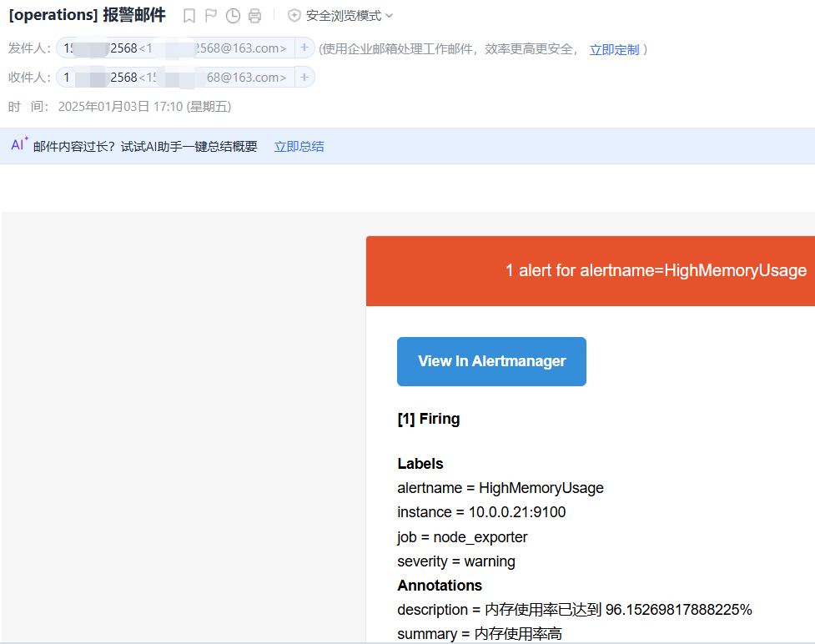815x644 pixels.
Task: Flag this alert email
Action: (x=211, y=16)
